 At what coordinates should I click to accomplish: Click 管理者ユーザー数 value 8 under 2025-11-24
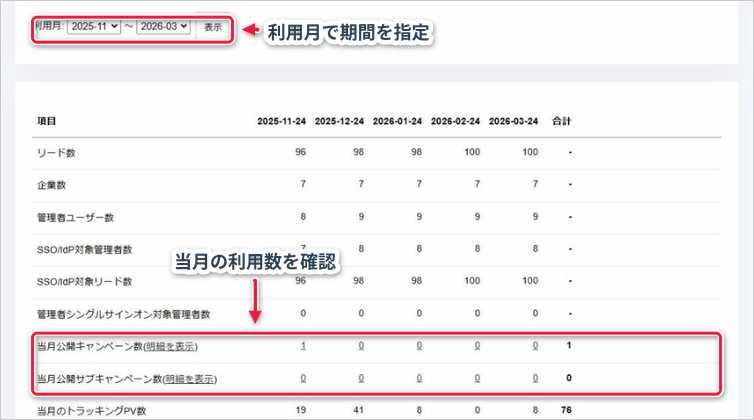coord(303,216)
